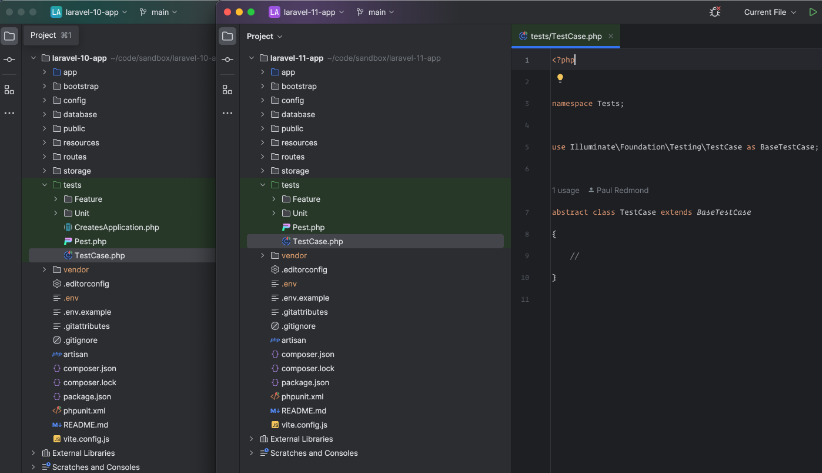Open Project tool window icon in laravel-11-app window
Viewport: 822px width, 473px height.
point(227,36)
